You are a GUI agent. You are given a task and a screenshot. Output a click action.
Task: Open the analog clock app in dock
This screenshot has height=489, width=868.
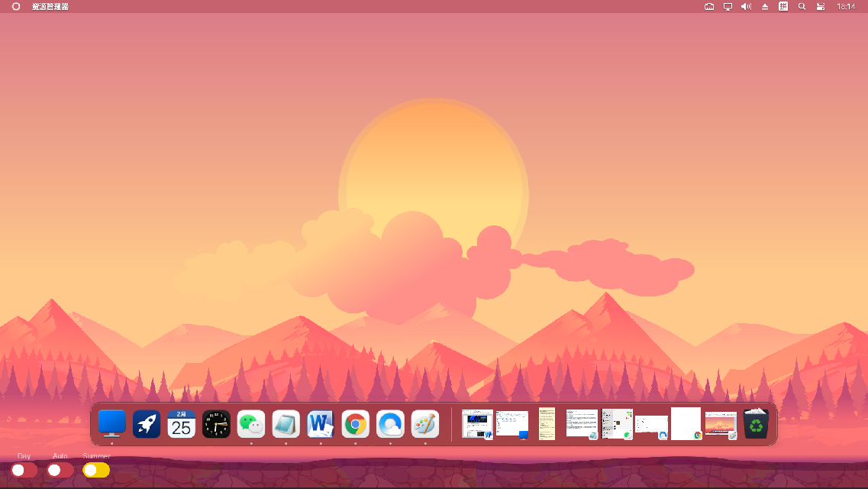pyautogui.click(x=216, y=423)
